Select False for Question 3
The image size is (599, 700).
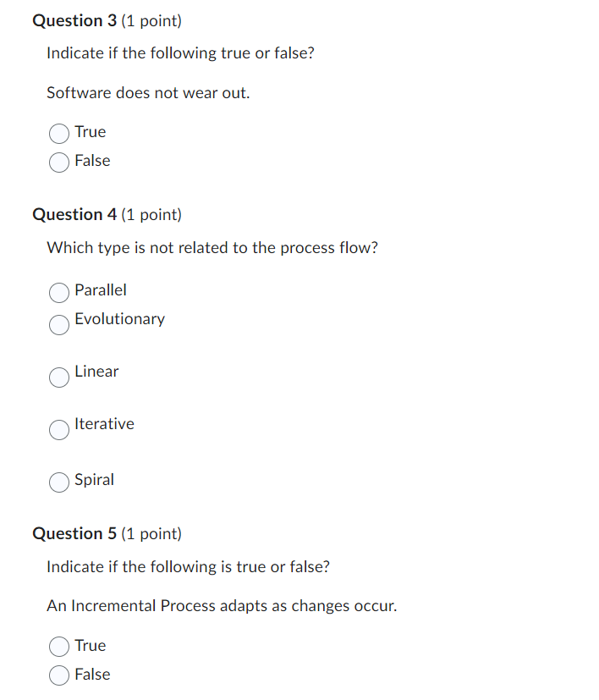click(x=59, y=163)
